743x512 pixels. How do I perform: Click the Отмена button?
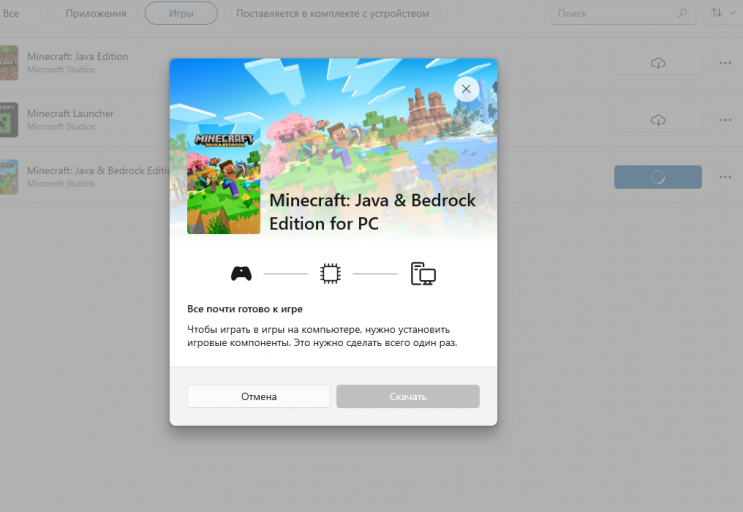pos(259,396)
